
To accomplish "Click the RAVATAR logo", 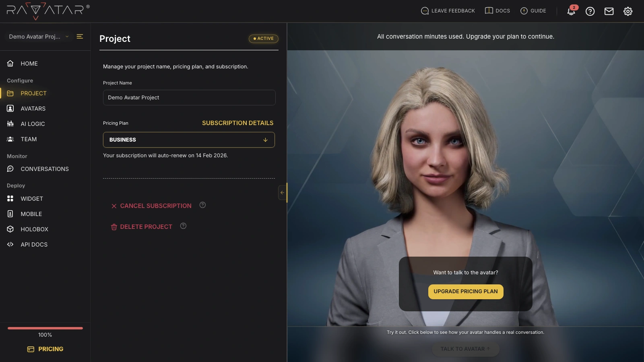I will [48, 11].
